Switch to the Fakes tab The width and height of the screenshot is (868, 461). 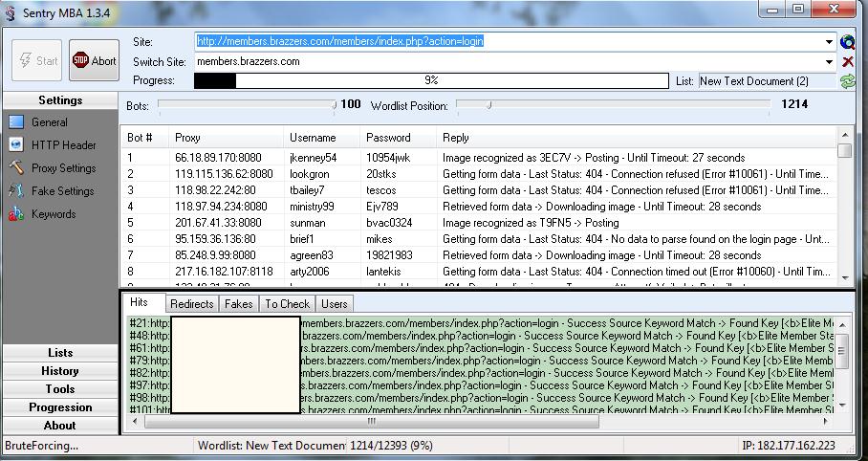[x=239, y=304]
